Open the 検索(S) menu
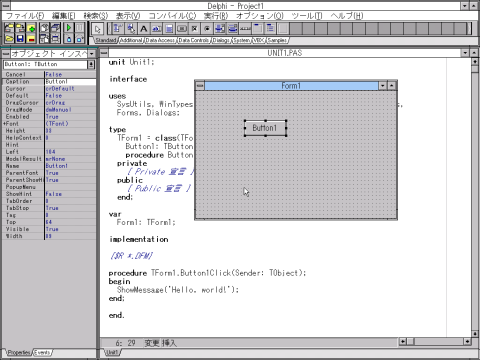480x360 pixels. pyautogui.click(x=96, y=16)
